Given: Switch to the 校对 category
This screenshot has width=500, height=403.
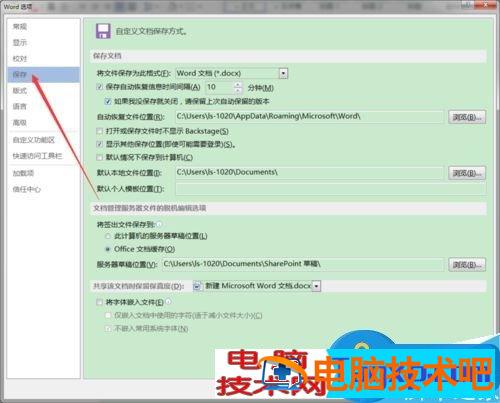Looking at the screenshot, I should (20, 59).
